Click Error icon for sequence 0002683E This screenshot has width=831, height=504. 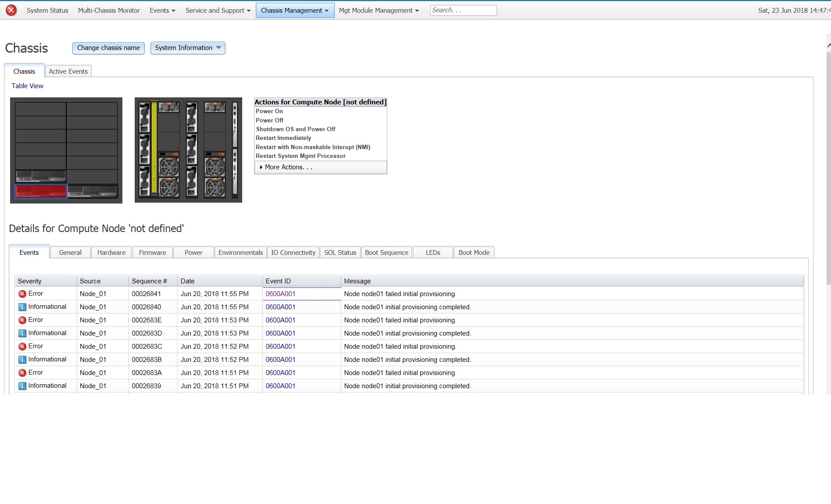[x=22, y=320]
